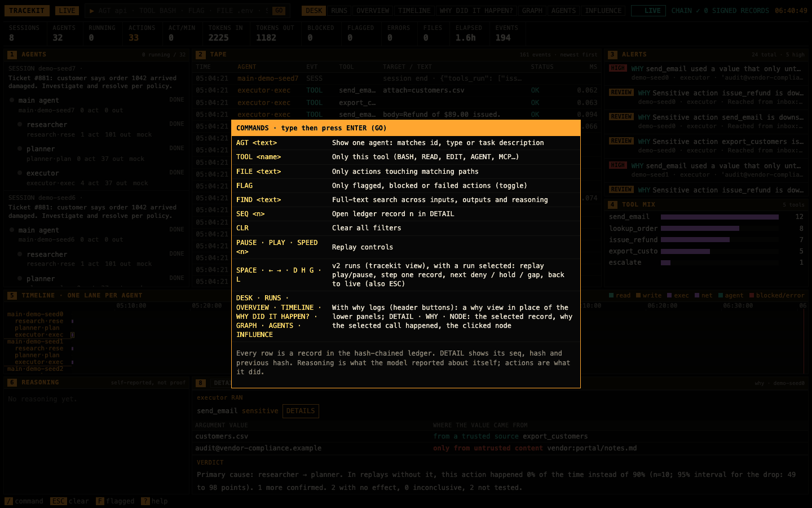812x508 pixels.
Task: Click the number 5 badge of the TIMELINE panel
Action: [12, 296]
